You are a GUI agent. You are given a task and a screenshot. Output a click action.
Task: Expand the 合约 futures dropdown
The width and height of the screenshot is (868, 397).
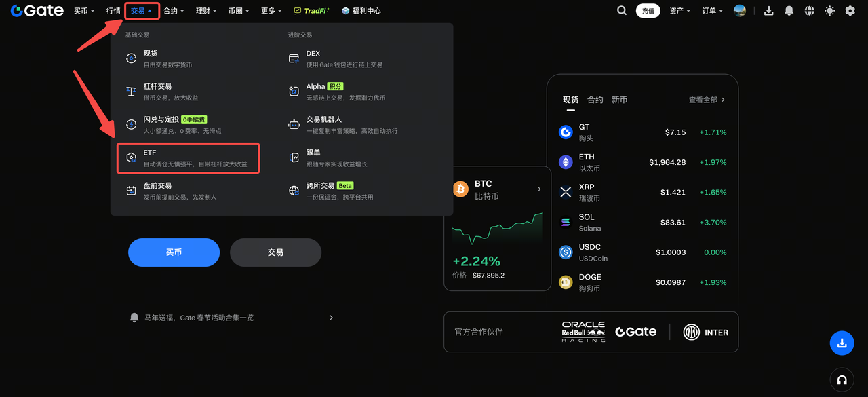[174, 11]
